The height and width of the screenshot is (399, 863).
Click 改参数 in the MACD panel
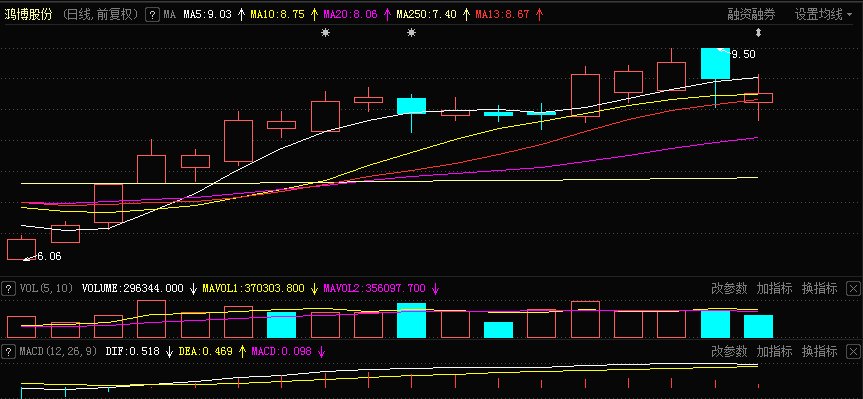(x=729, y=351)
